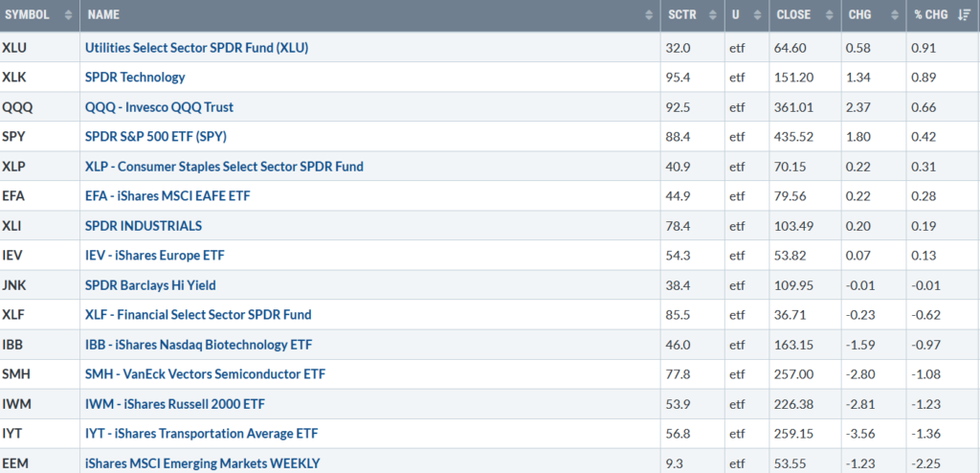Sort by the CHG column arrows
This screenshot has height=473, width=980.
(895, 15)
